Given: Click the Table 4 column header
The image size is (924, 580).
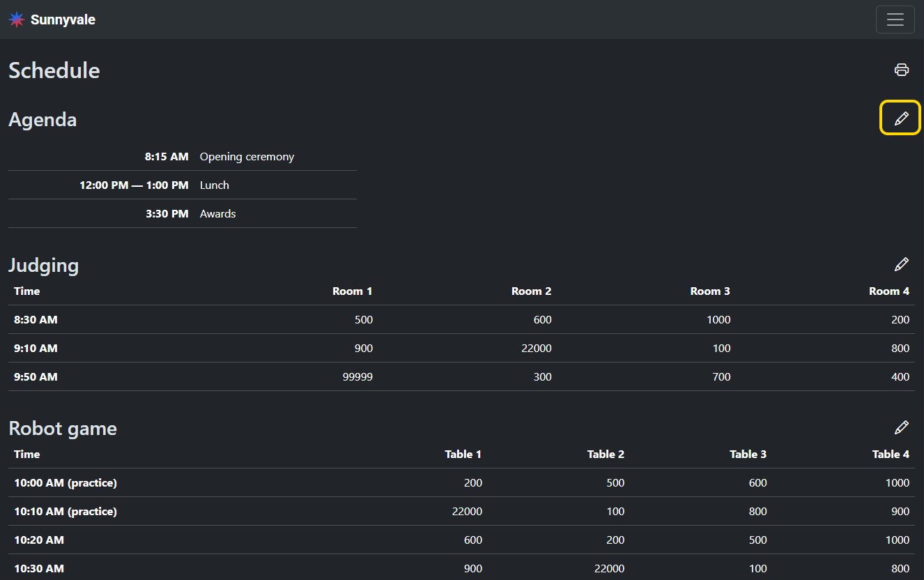Looking at the screenshot, I should pyautogui.click(x=890, y=455).
